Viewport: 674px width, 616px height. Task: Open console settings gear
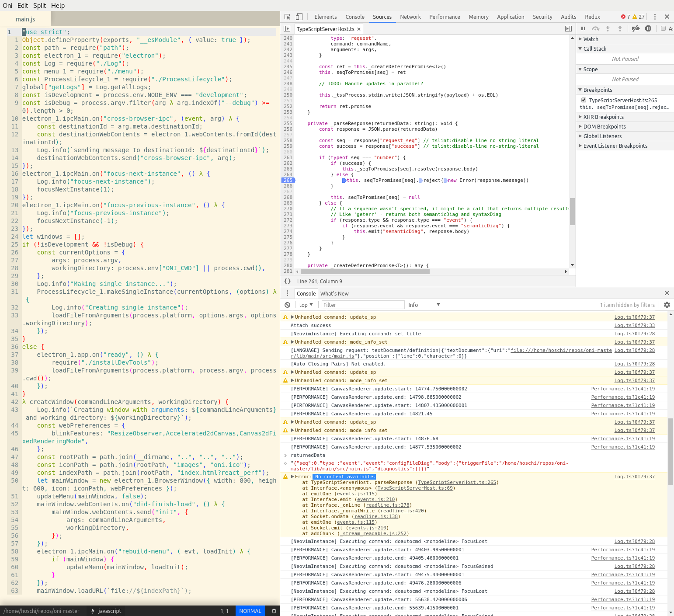point(667,305)
